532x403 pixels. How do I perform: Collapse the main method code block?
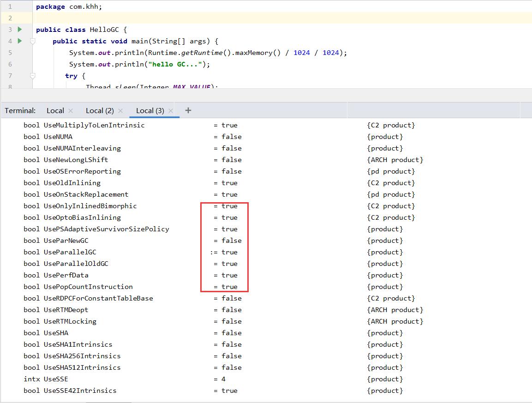[33, 41]
